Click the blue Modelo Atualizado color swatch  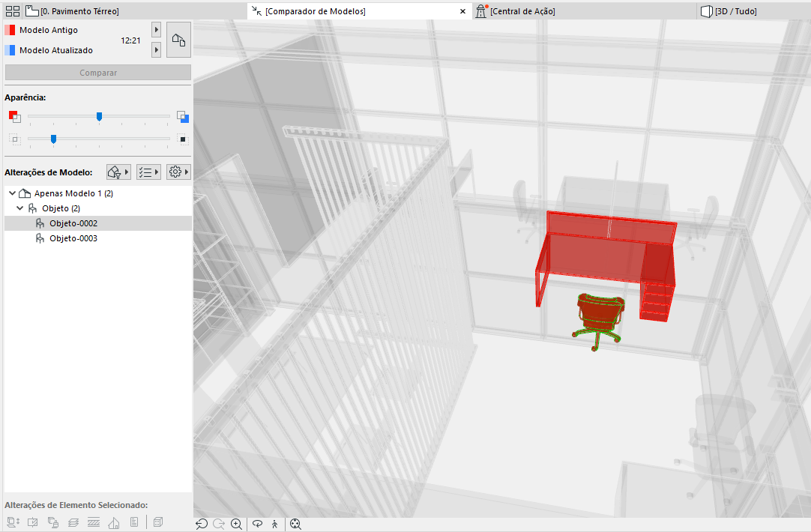[x=10, y=50]
